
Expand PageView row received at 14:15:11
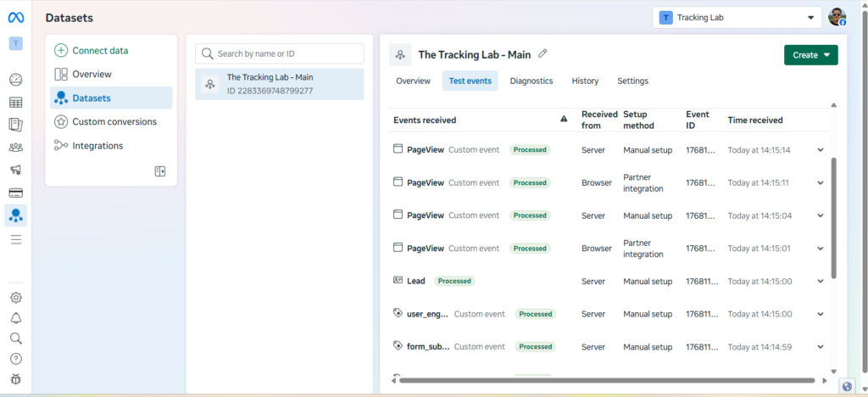(821, 182)
